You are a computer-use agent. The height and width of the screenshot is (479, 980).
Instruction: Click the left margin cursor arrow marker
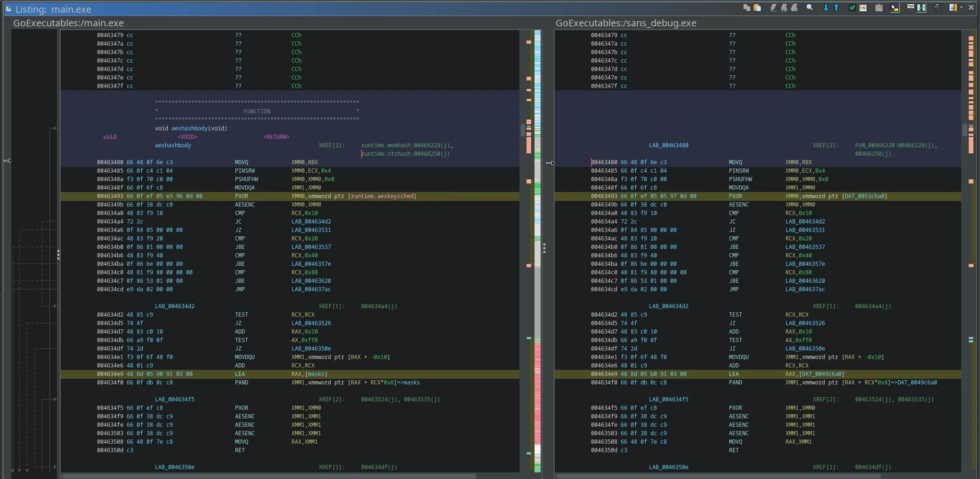[x=8, y=161]
